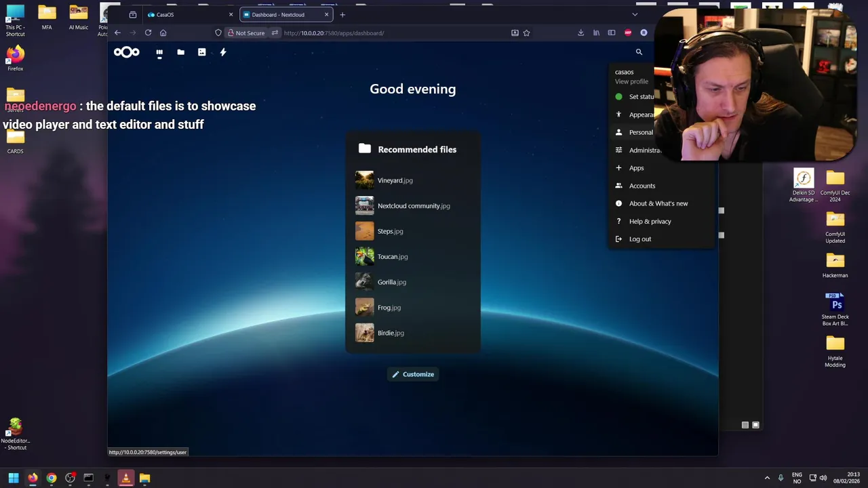Viewport: 868px width, 488px height.
Task: Open Firefox View icon left of tabs
Action: [133, 14]
